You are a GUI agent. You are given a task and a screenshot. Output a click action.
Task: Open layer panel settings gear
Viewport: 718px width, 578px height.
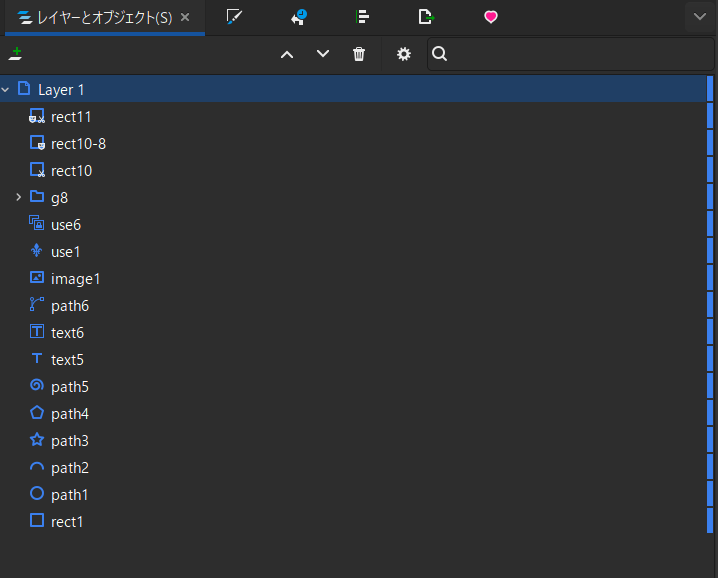[404, 54]
